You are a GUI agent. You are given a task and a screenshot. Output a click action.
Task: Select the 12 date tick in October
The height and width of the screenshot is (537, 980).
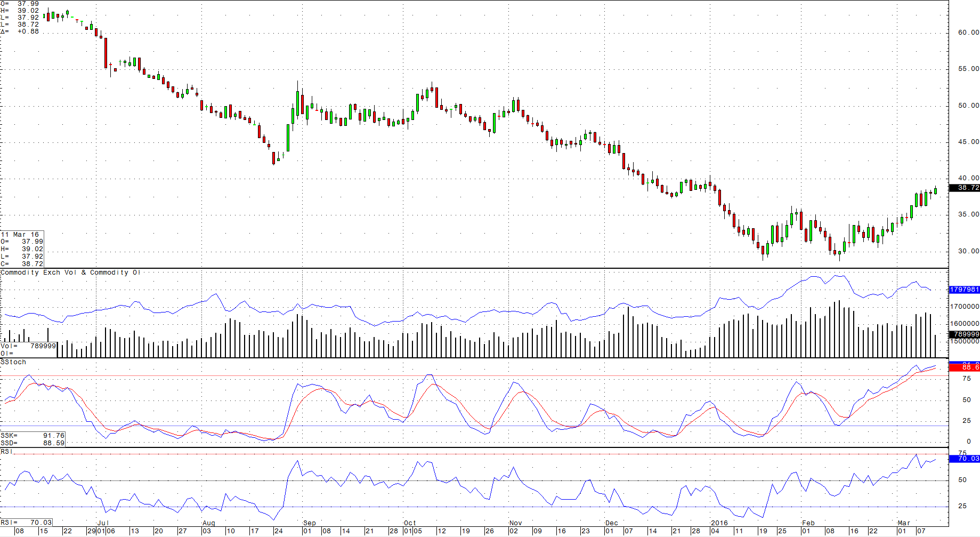point(441,531)
